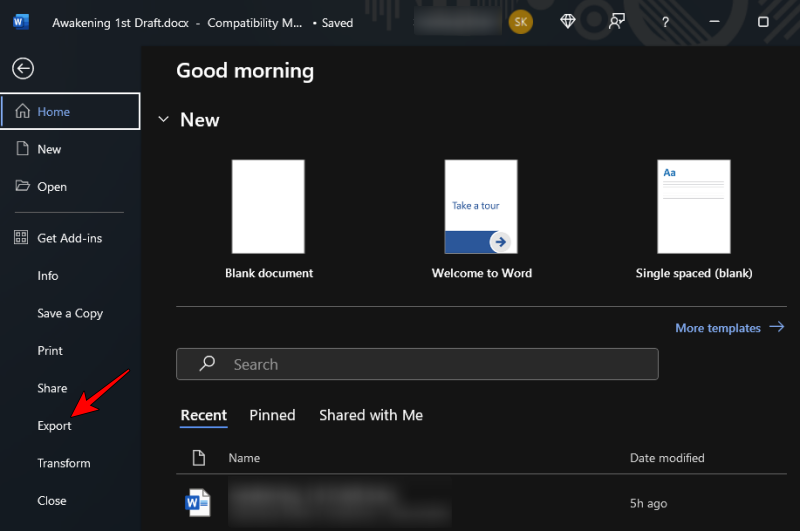Click the feedback person icon in title bar

(x=617, y=22)
